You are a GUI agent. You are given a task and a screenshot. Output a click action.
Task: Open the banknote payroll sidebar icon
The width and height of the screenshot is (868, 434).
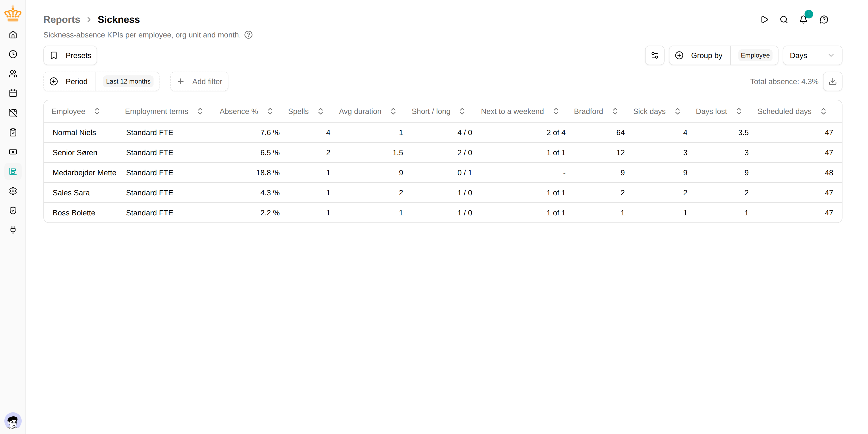coord(13,152)
